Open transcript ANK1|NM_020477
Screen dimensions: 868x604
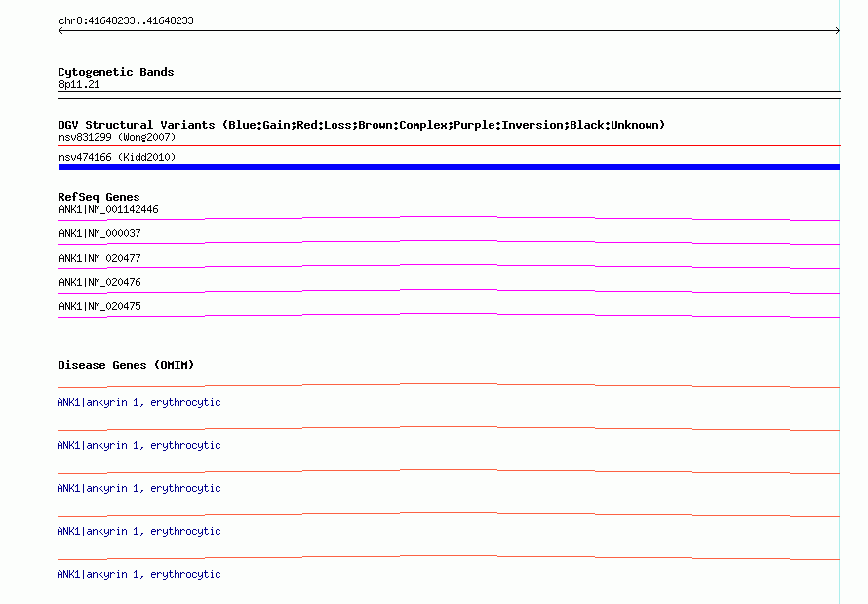(x=99, y=258)
